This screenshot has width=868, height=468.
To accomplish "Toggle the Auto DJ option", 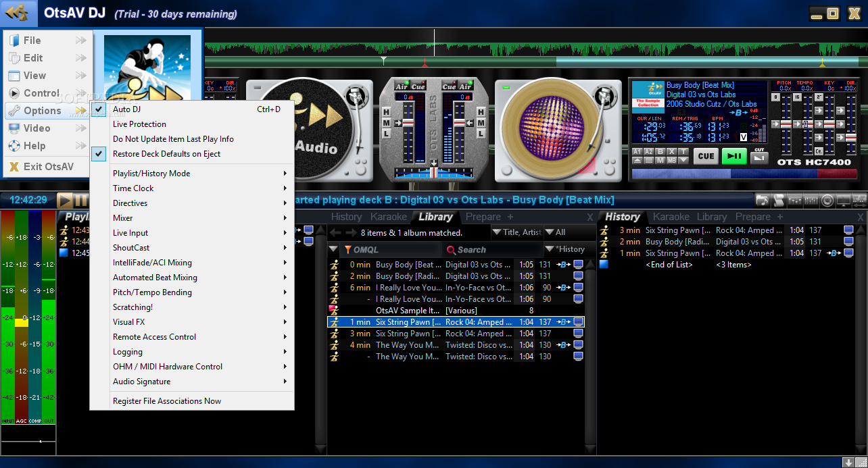I will (192, 109).
